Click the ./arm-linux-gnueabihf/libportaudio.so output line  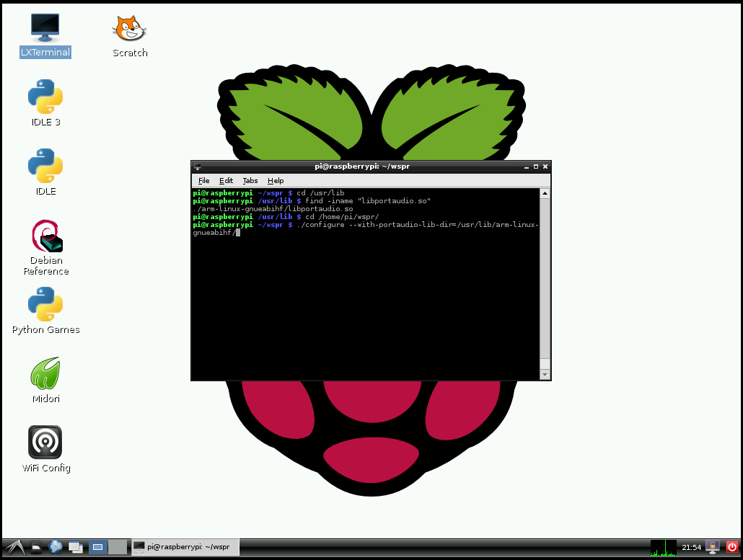click(273, 209)
